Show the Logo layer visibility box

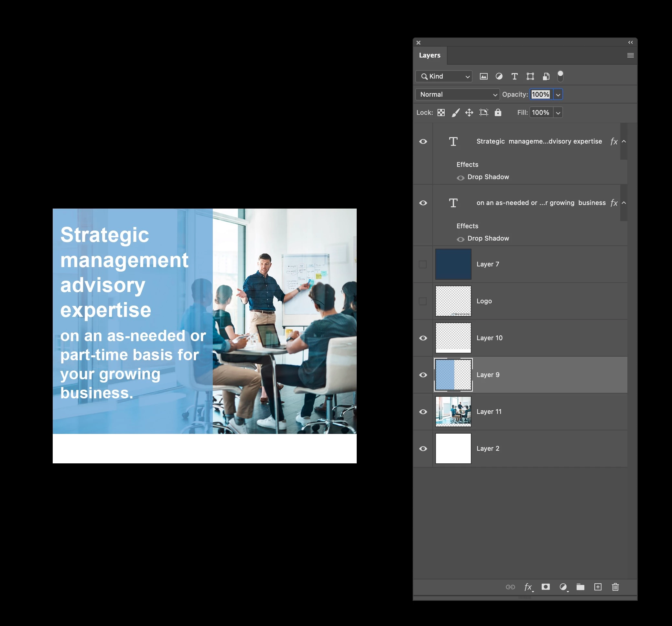tap(423, 301)
